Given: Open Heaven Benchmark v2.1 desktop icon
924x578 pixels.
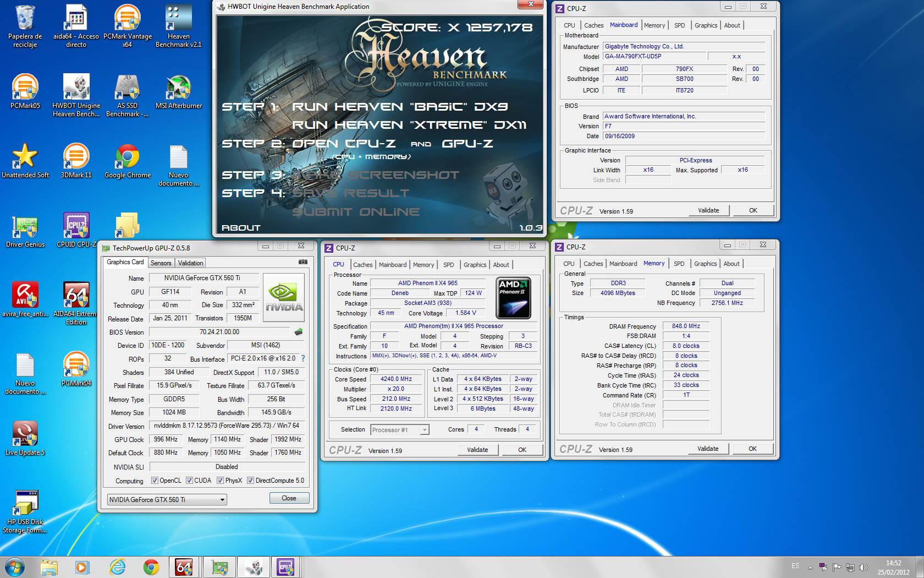Looking at the screenshot, I should point(178,26).
